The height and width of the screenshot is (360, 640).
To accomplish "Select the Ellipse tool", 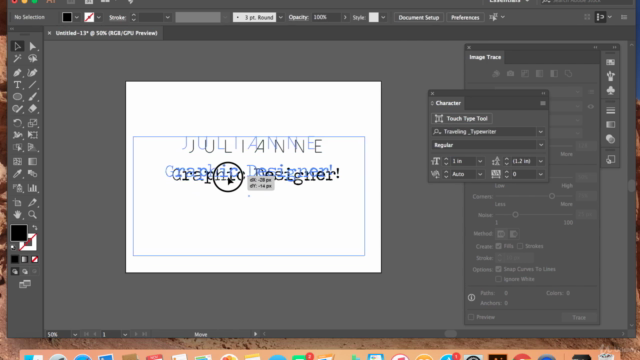I will tap(17, 97).
